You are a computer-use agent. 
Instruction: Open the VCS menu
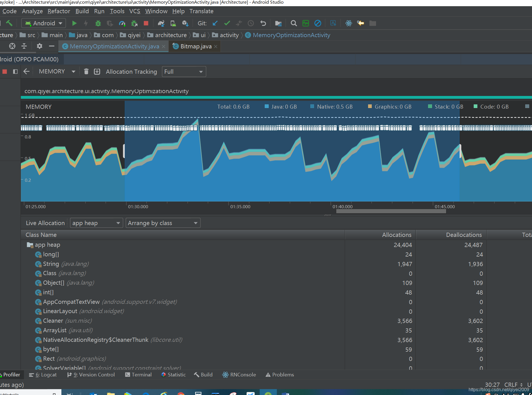[x=135, y=11]
